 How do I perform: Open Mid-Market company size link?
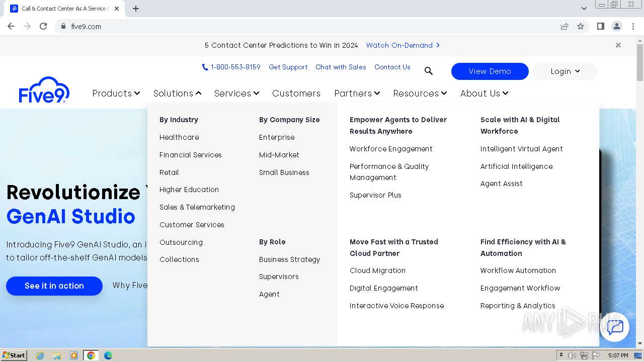click(x=279, y=155)
